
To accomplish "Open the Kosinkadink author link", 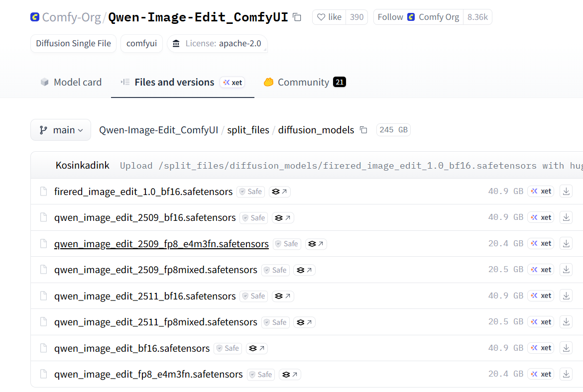I will [83, 165].
